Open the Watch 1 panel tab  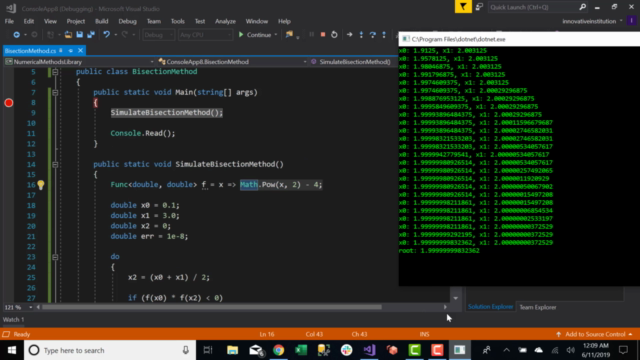click(13, 319)
